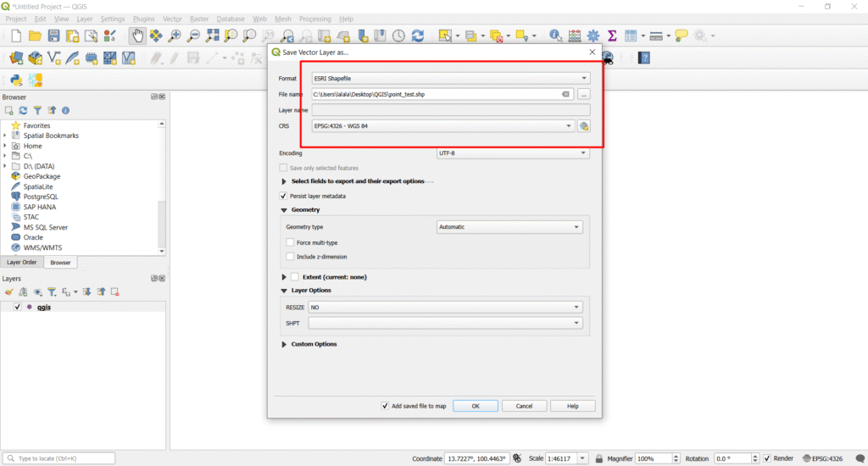Click the Select CRS globe button

point(583,126)
